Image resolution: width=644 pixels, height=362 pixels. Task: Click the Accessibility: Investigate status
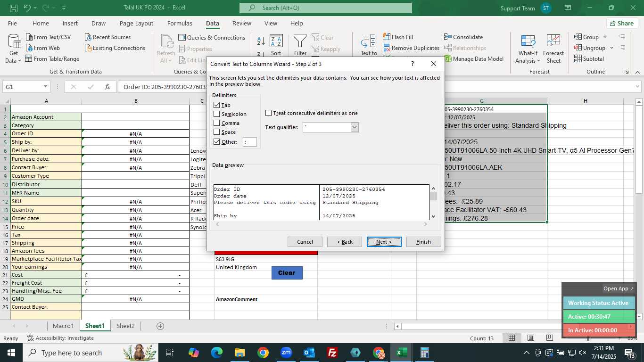tap(60, 338)
